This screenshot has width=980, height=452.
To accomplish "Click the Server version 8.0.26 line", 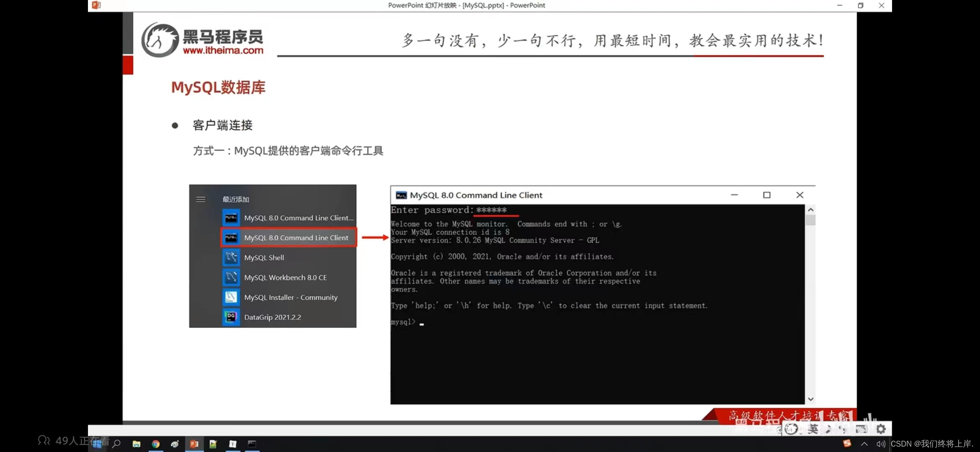I will coord(495,241).
